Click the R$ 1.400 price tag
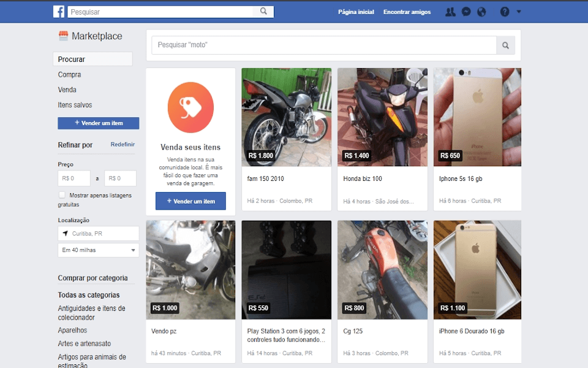 click(x=356, y=155)
